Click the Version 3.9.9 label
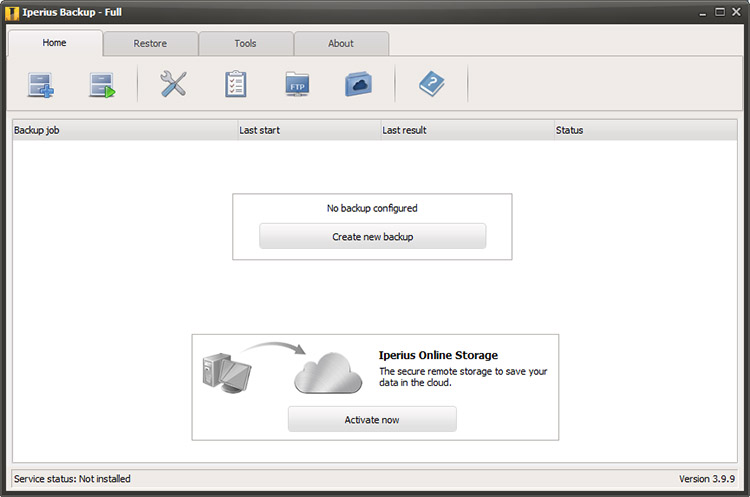This screenshot has width=750, height=497. pos(706,478)
